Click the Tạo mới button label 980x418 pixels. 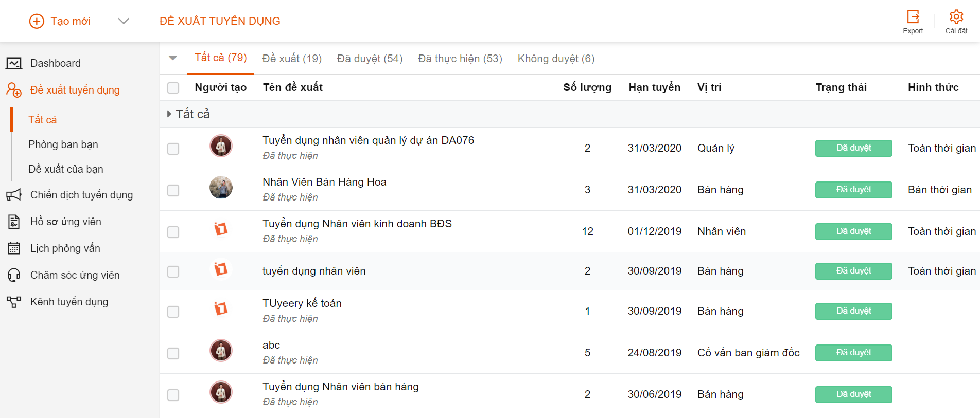point(71,21)
